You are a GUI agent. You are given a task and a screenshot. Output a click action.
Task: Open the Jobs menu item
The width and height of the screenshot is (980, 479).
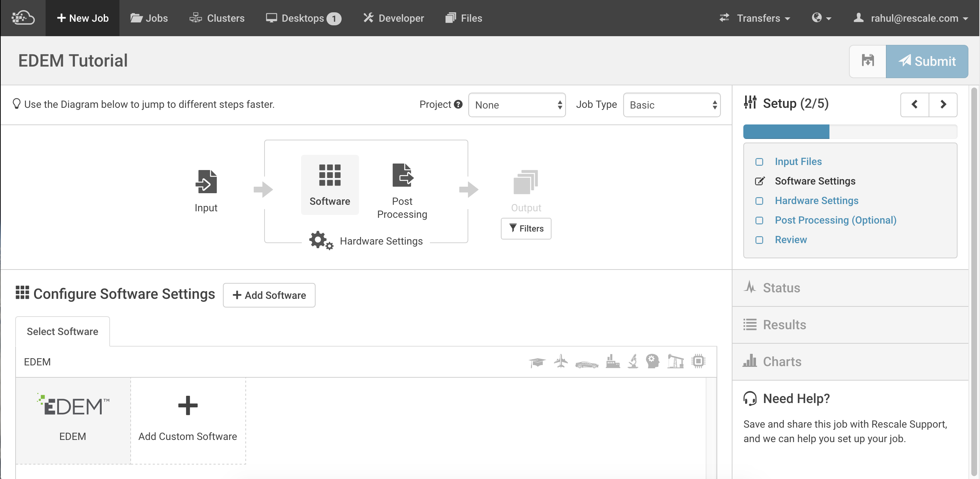click(149, 18)
